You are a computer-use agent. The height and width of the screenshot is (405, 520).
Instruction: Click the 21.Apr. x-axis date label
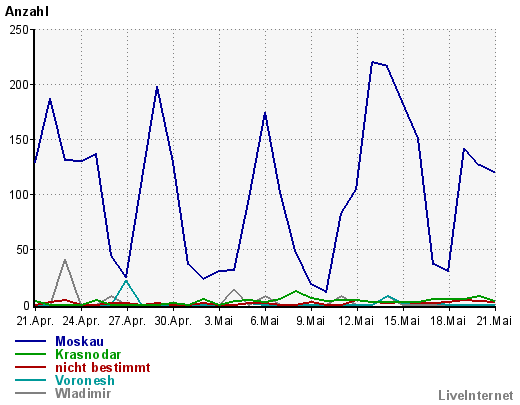(35, 321)
